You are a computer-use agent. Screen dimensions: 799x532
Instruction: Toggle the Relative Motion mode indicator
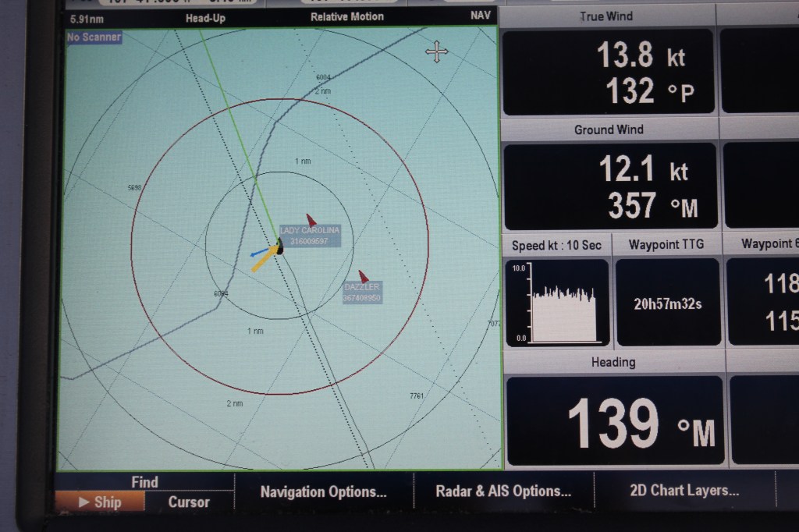click(346, 16)
